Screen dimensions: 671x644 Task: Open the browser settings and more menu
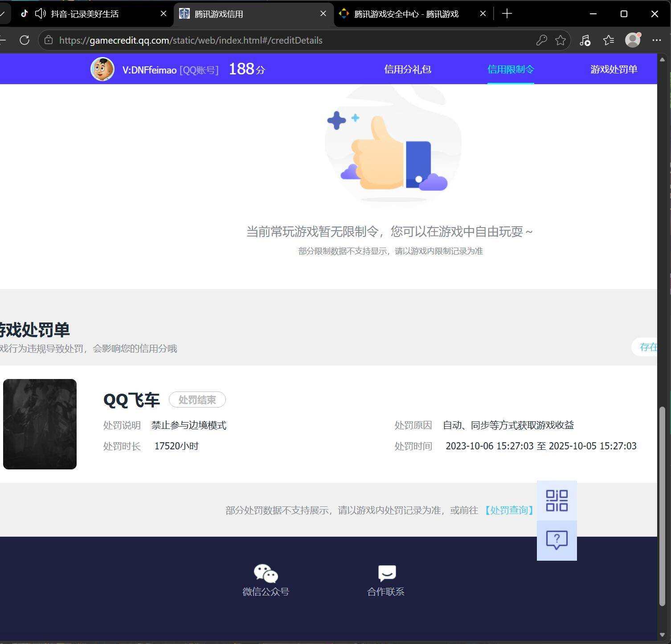click(x=657, y=40)
